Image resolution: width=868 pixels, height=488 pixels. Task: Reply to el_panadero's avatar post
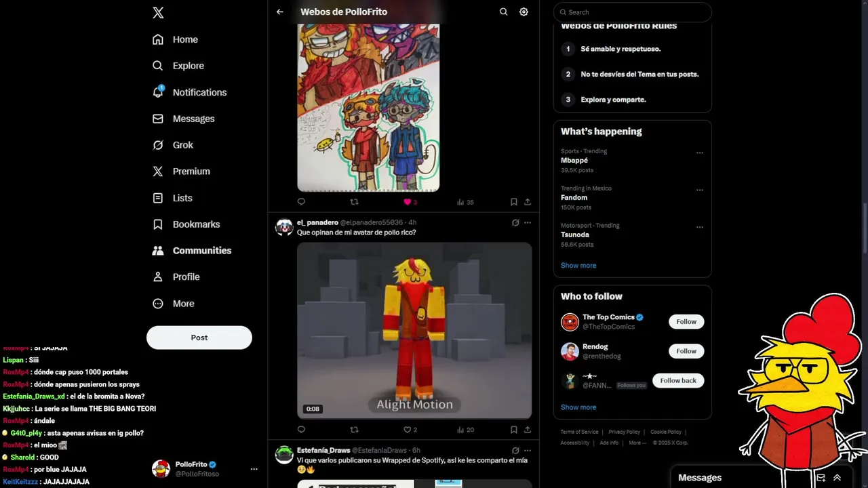[301, 430]
